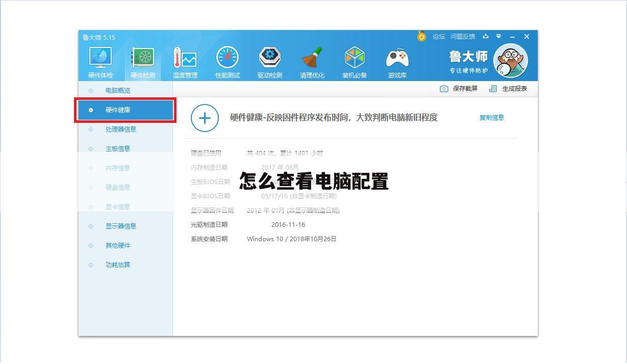The width and height of the screenshot is (627, 364).
Task: Select 显卡信息 in the sidebar
Action: pyautogui.click(x=126, y=206)
